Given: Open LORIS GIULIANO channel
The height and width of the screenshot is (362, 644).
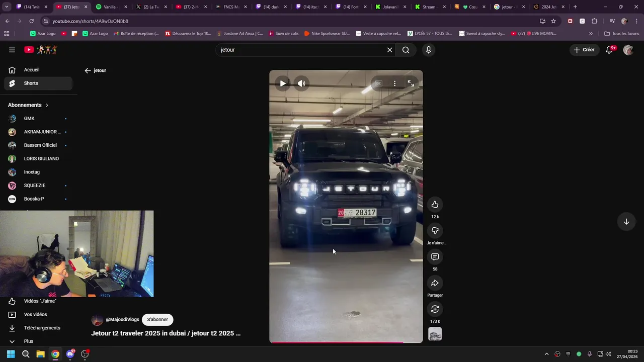Looking at the screenshot, I should pyautogui.click(x=39, y=158).
